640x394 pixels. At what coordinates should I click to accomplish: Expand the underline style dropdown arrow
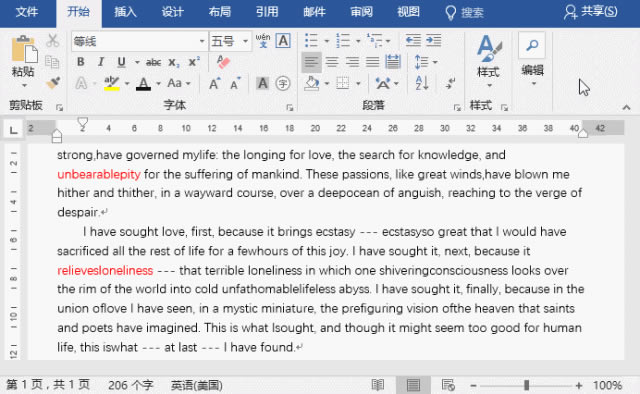pos(137,62)
